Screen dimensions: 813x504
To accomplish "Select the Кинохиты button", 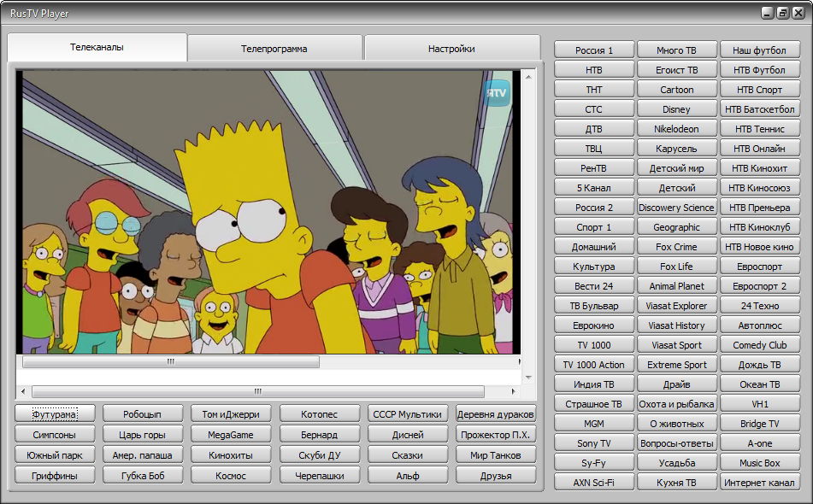I will pyautogui.click(x=231, y=455).
